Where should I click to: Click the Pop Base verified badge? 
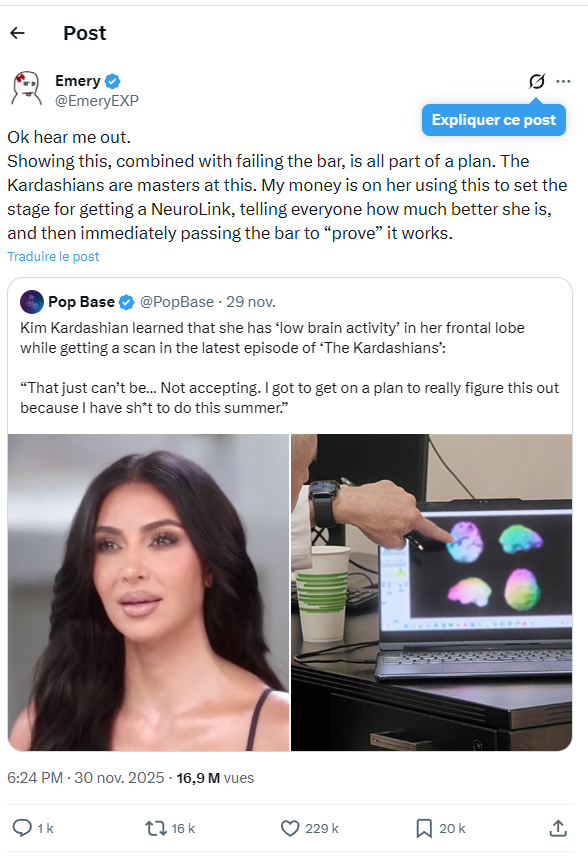coord(127,302)
